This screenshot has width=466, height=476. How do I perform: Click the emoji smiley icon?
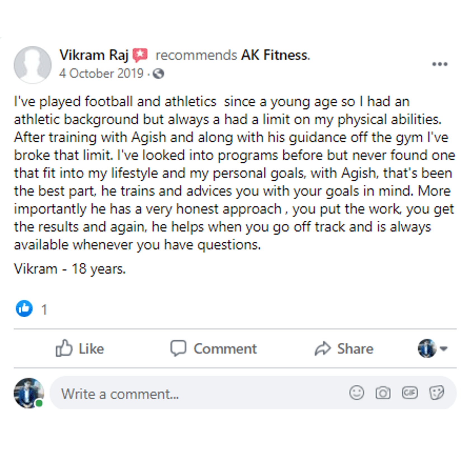(357, 393)
